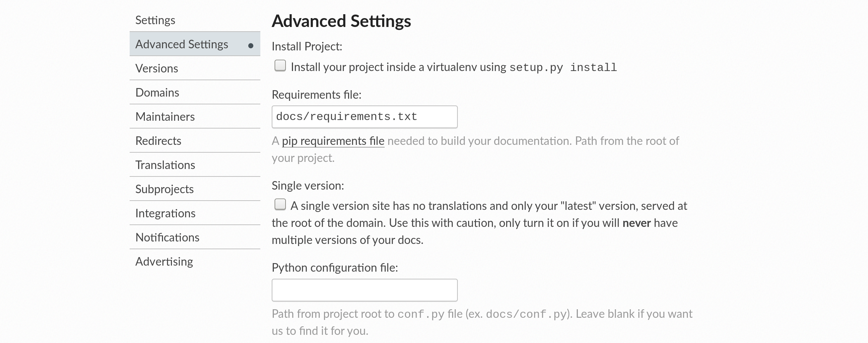Open the Advertising settings page
This screenshot has width=868, height=343.
coord(164,262)
